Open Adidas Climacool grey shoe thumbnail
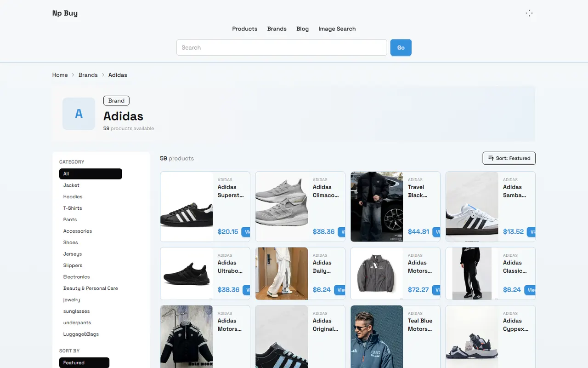Screen dimensions: 588x368 coord(282,207)
